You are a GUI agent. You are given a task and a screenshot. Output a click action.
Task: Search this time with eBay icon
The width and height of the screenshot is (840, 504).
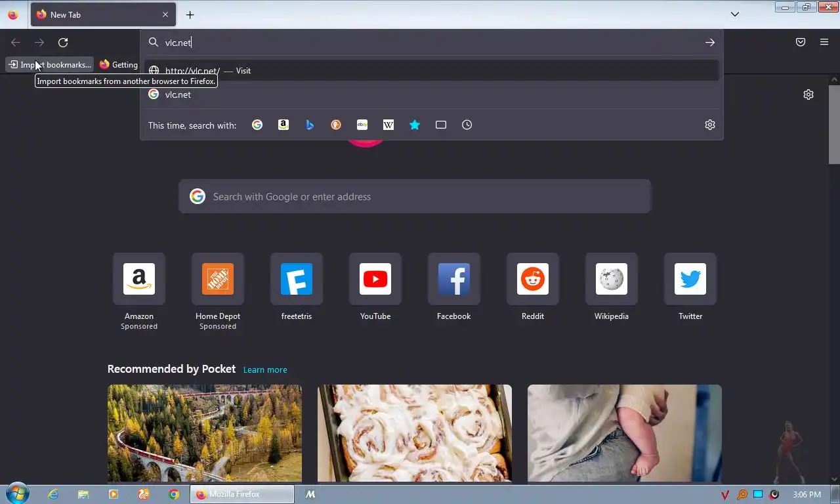pyautogui.click(x=362, y=125)
